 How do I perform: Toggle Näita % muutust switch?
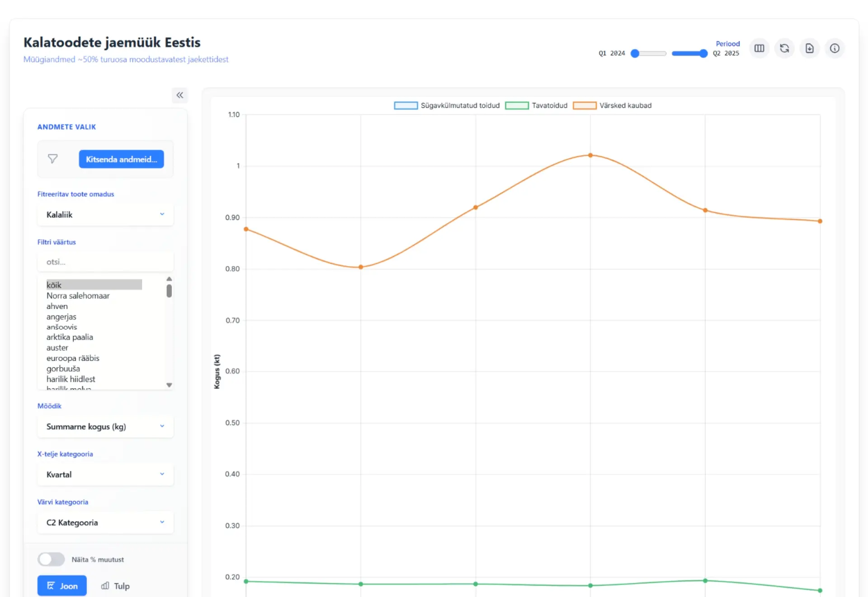pos(51,559)
